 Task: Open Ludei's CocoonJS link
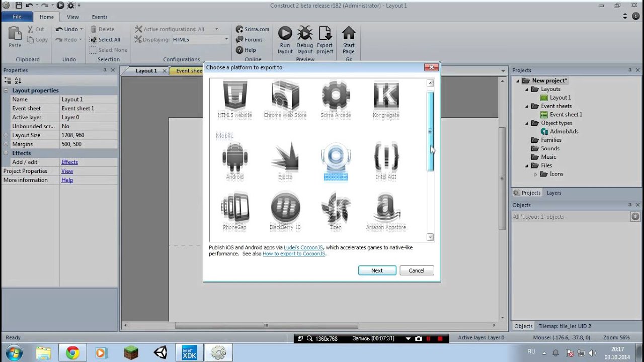coord(303,248)
